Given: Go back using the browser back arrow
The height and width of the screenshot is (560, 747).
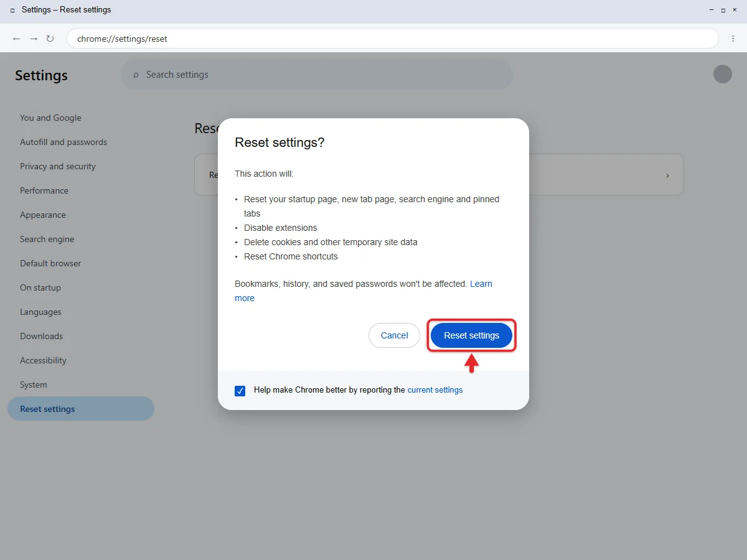Looking at the screenshot, I should (17, 39).
